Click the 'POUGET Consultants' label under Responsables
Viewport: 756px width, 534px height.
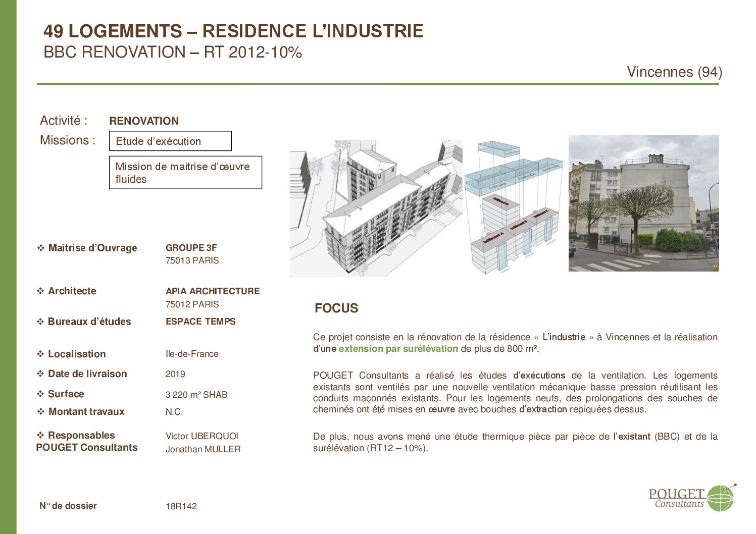point(87,448)
